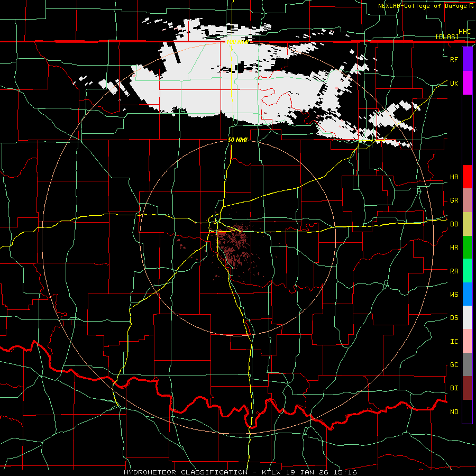
Task: Click the HR green legend swatch
Action: point(467,247)
